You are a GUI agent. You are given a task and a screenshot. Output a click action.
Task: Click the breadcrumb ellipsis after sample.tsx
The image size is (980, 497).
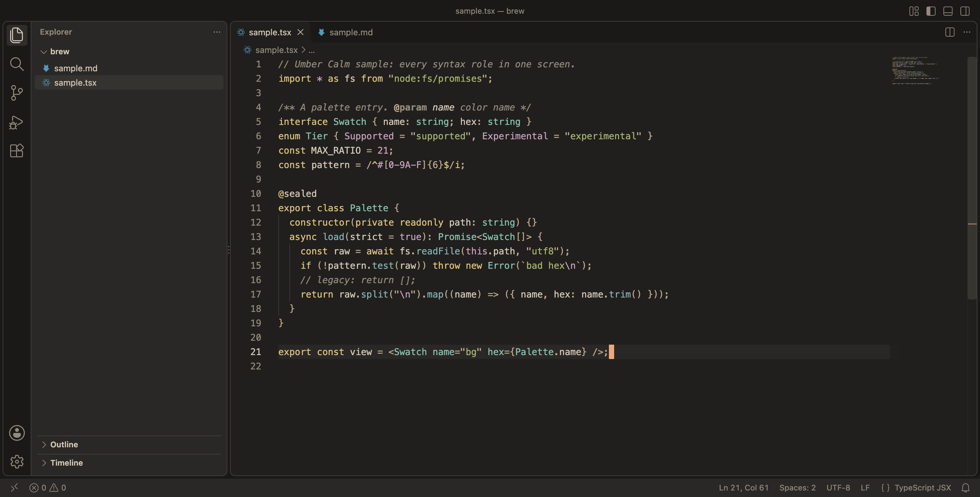pos(312,50)
